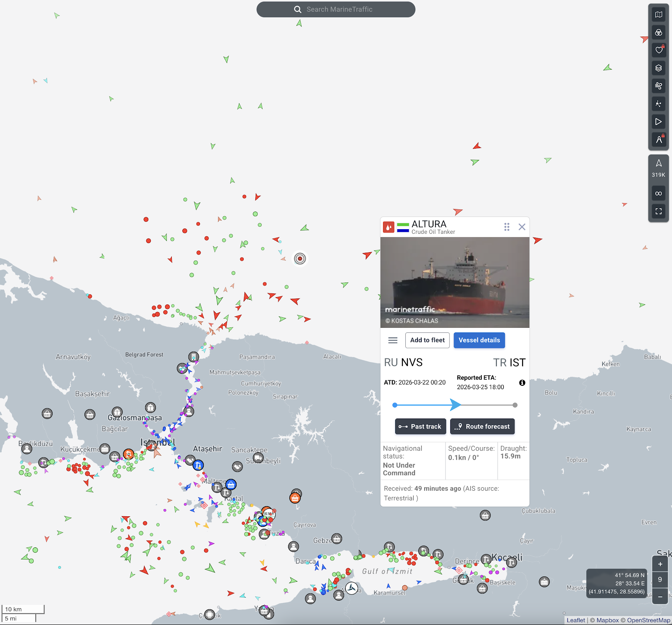Open the map style selector icon

click(659, 15)
